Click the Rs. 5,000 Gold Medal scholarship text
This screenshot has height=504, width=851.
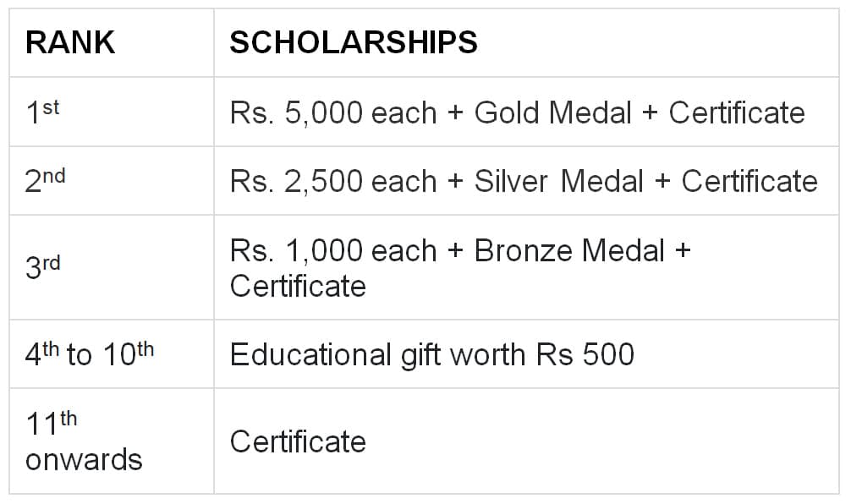pos(517,112)
